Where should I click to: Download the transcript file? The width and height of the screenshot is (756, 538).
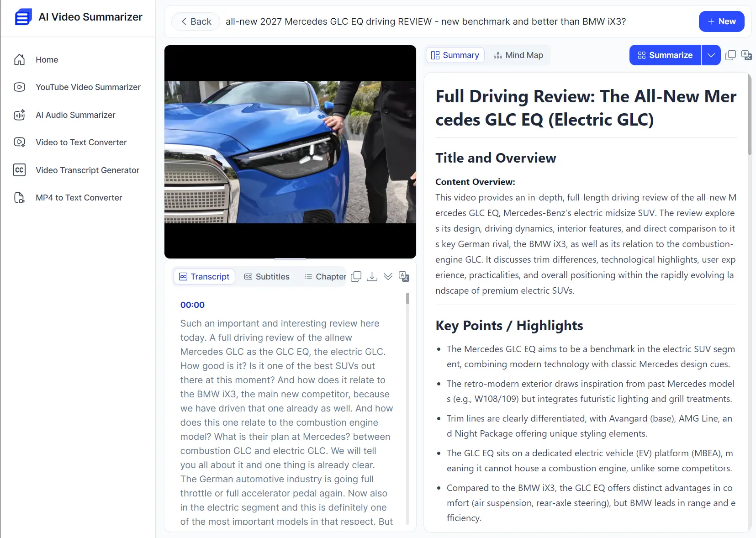[x=372, y=277]
